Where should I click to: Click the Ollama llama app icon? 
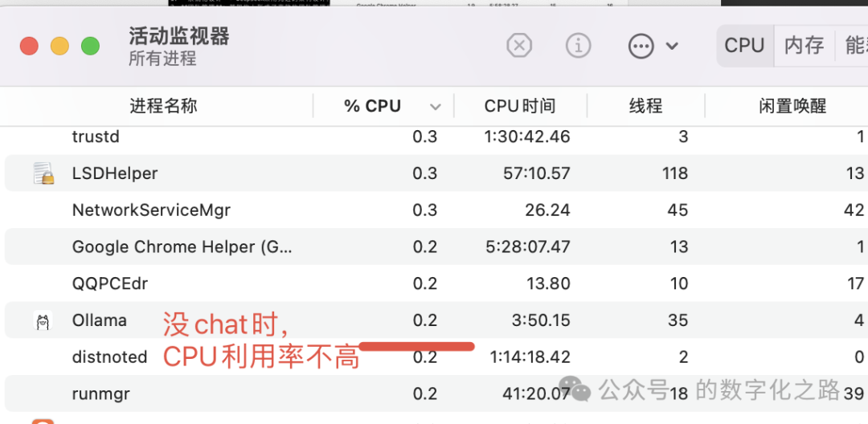click(x=43, y=321)
